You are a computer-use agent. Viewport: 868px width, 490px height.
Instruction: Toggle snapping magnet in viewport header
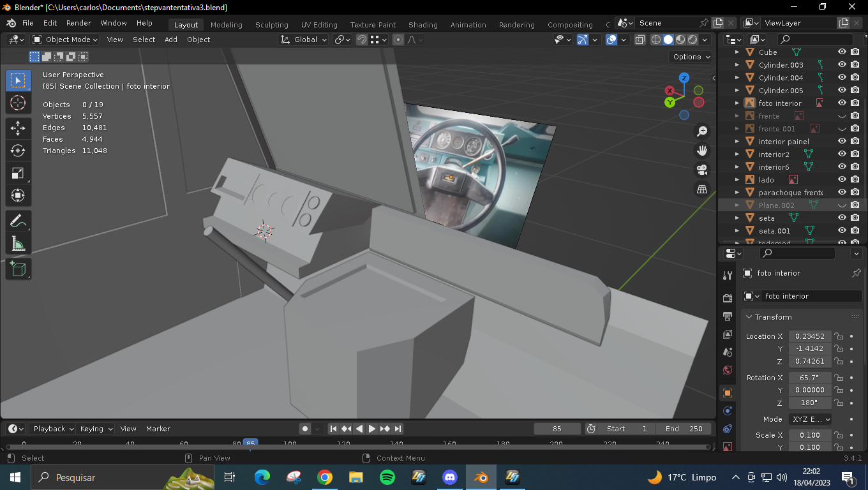click(x=362, y=40)
